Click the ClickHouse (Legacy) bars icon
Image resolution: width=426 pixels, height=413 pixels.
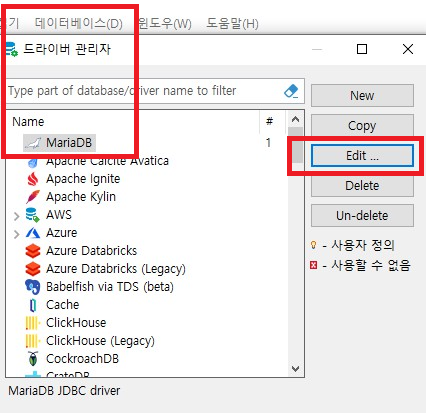(33, 341)
